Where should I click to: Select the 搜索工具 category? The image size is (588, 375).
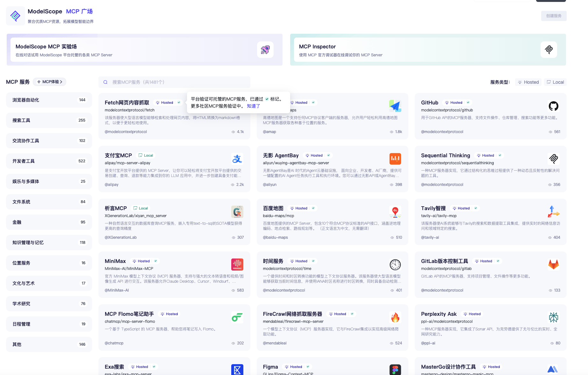click(49, 120)
